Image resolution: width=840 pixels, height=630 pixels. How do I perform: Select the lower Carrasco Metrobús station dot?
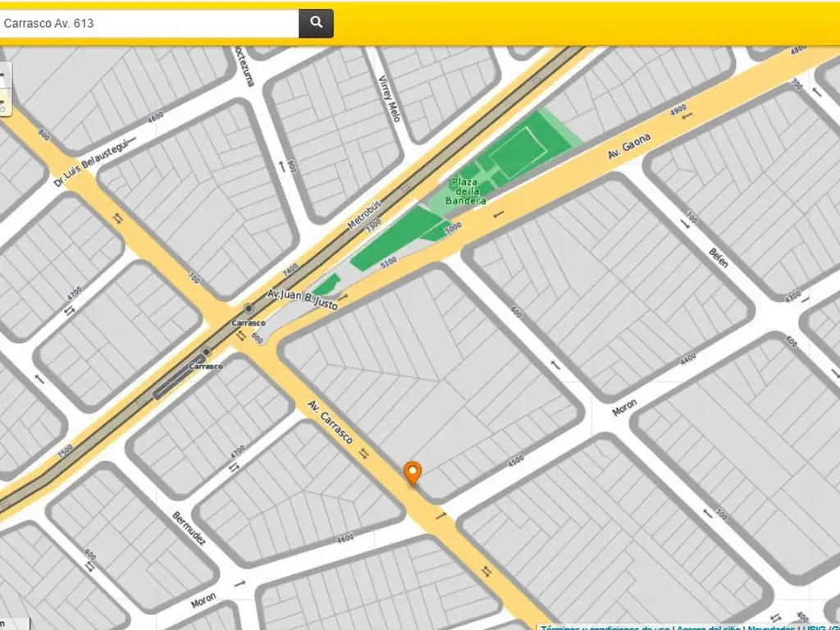pyautogui.click(x=207, y=352)
